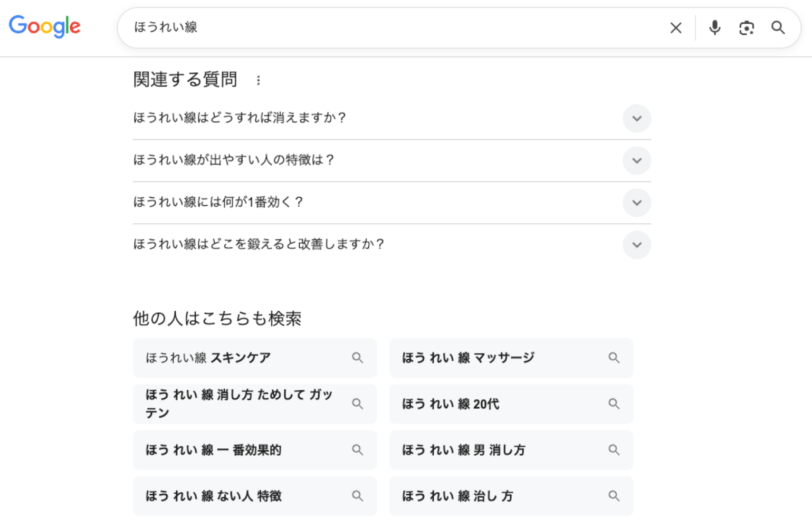Click magnifier icon on 一 番効果的 suggestion
812x528 pixels.
pyautogui.click(x=358, y=450)
